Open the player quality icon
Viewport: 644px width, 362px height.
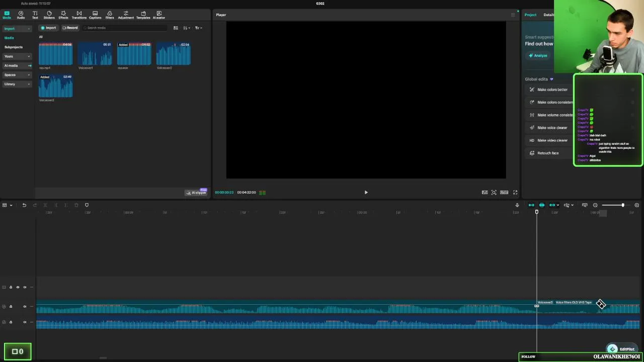coord(485,192)
